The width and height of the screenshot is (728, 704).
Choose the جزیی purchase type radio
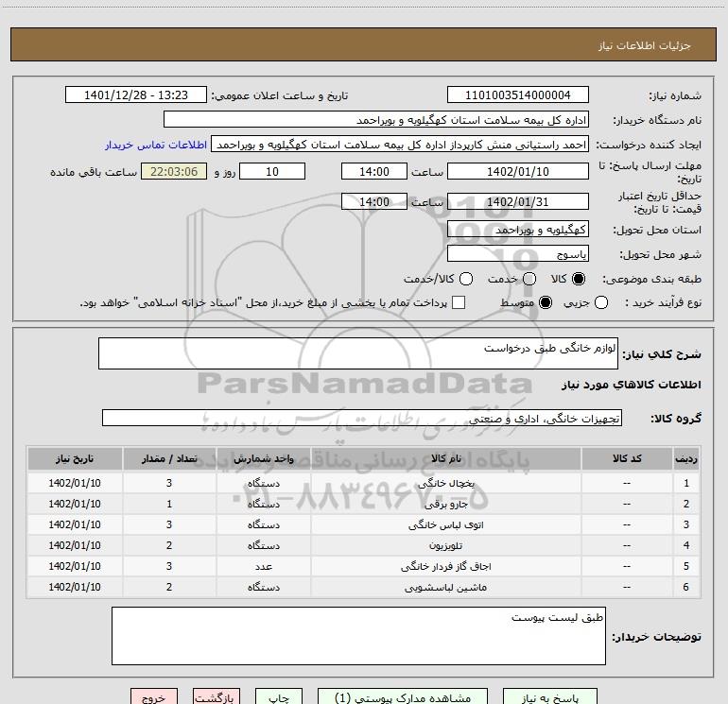tap(601, 302)
